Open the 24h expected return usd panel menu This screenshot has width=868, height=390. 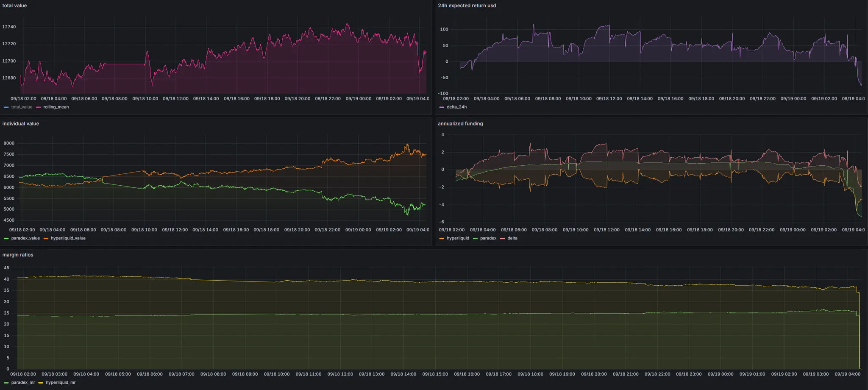click(466, 6)
